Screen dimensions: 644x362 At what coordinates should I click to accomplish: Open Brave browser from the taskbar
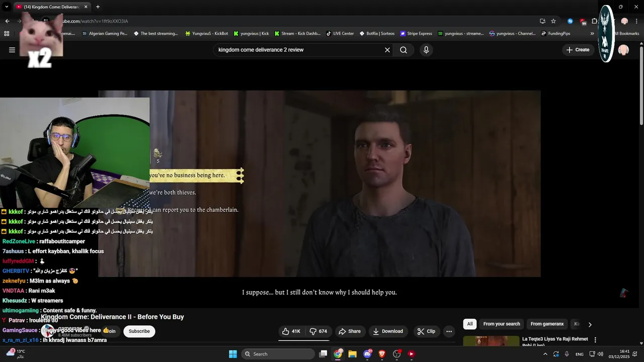pyautogui.click(x=382, y=354)
